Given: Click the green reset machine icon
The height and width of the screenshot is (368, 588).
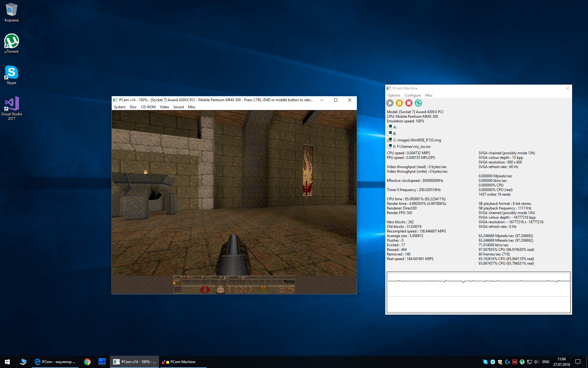Looking at the screenshot, I should click(418, 103).
